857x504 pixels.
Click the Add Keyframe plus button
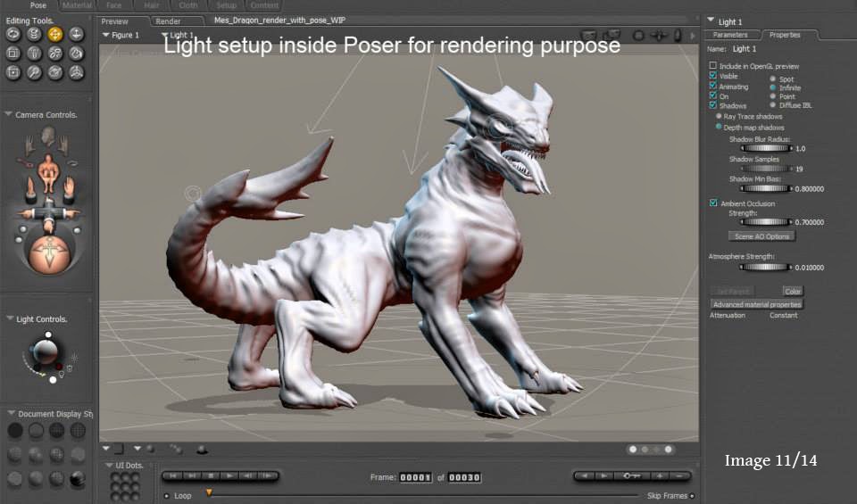click(661, 476)
